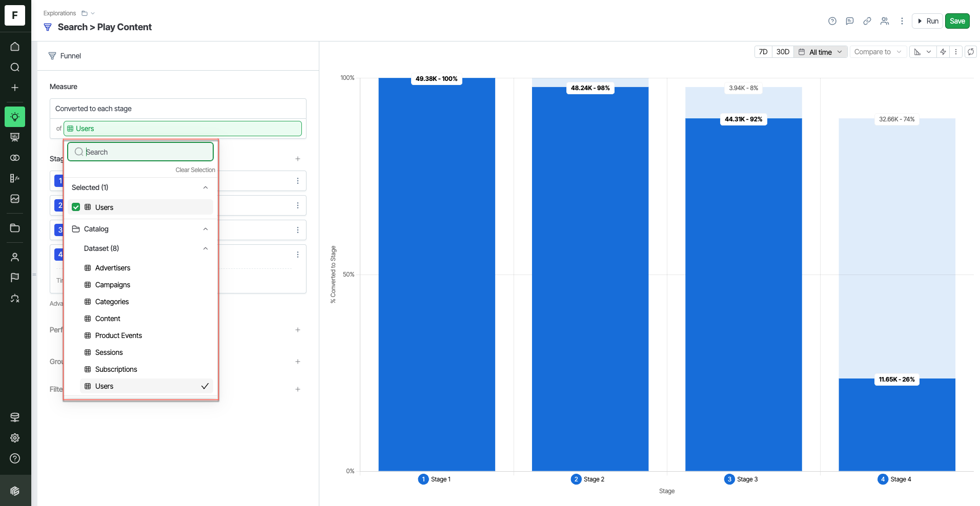Open the folder icon in the sidebar
Viewport: 980px width, 506px height.
pyautogui.click(x=15, y=228)
